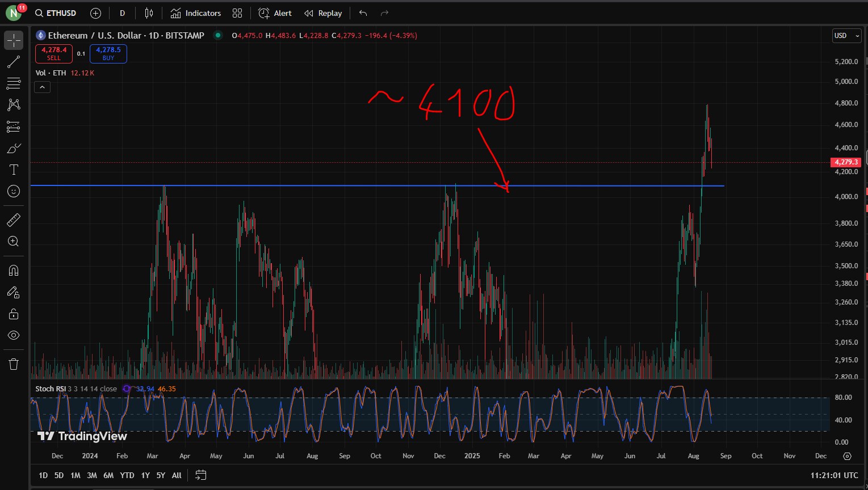Screen dimensions: 868x490
Task: Click the Vol · ETH legend label
Action: 51,73
